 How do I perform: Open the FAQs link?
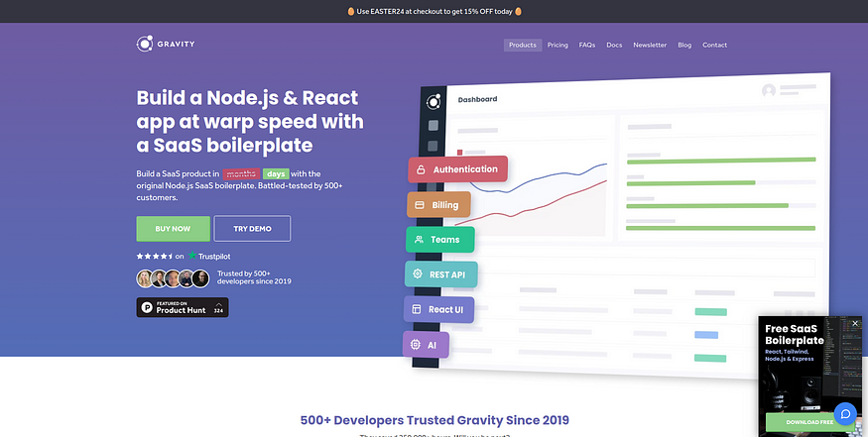click(587, 45)
